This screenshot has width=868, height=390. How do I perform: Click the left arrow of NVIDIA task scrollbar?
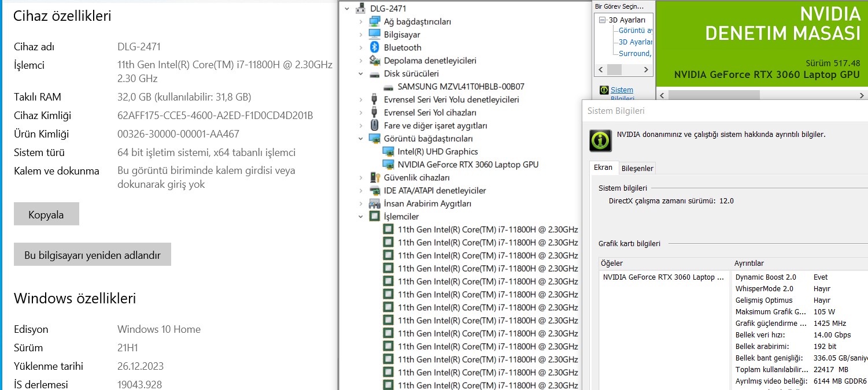(600, 69)
